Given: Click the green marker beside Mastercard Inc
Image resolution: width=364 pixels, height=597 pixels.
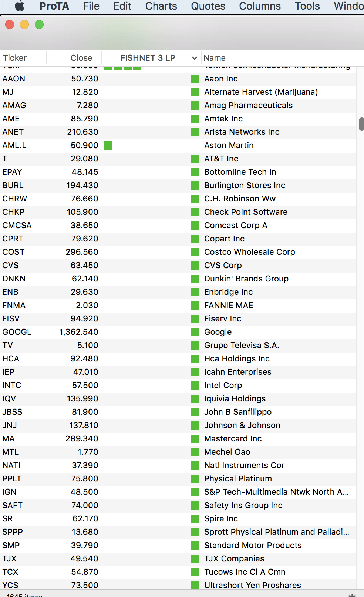Looking at the screenshot, I should click(195, 439).
